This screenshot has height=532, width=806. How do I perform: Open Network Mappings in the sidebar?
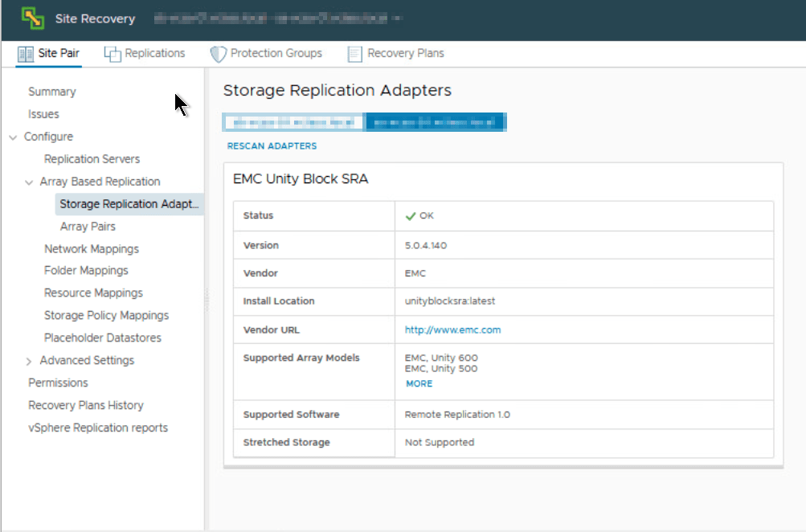tap(92, 249)
